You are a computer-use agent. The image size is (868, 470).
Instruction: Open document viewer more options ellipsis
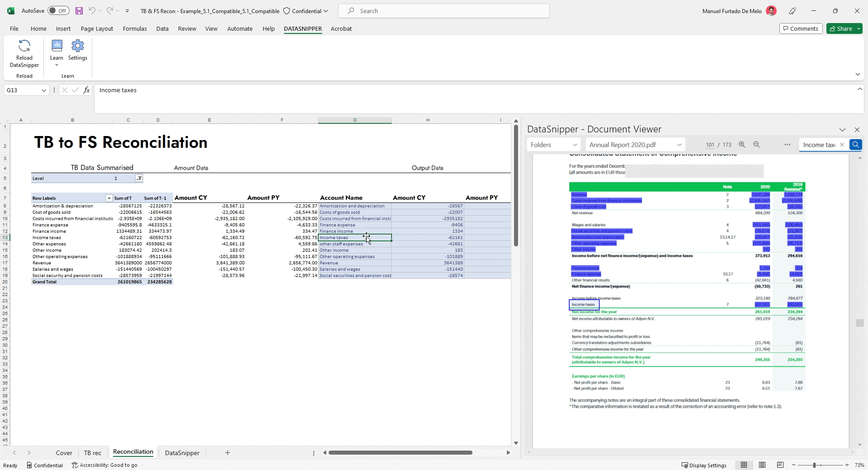pos(788,145)
